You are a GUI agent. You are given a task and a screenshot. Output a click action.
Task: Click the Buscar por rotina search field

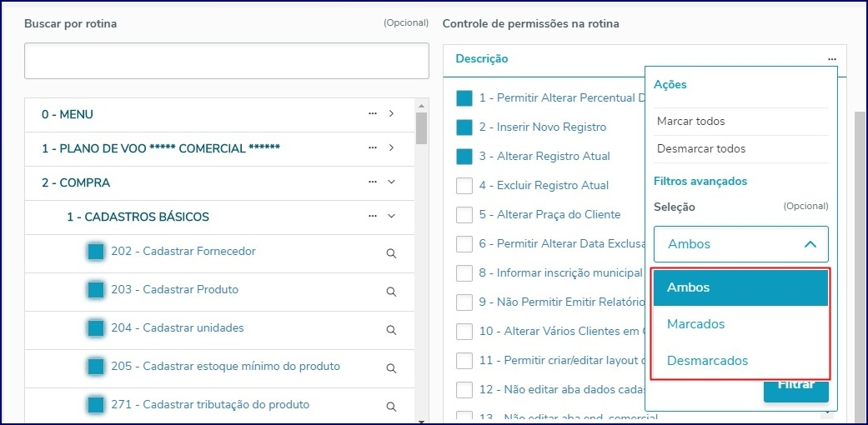(x=227, y=61)
